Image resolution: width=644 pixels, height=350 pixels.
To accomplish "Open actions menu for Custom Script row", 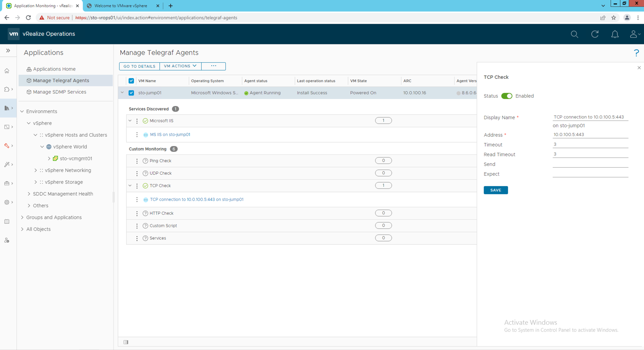I will (x=137, y=226).
